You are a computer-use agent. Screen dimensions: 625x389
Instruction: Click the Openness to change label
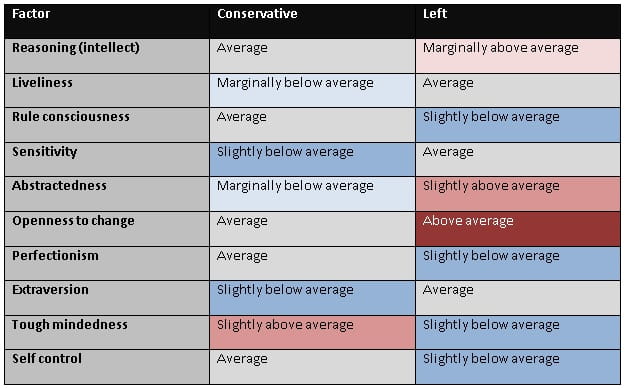pyautogui.click(x=73, y=221)
